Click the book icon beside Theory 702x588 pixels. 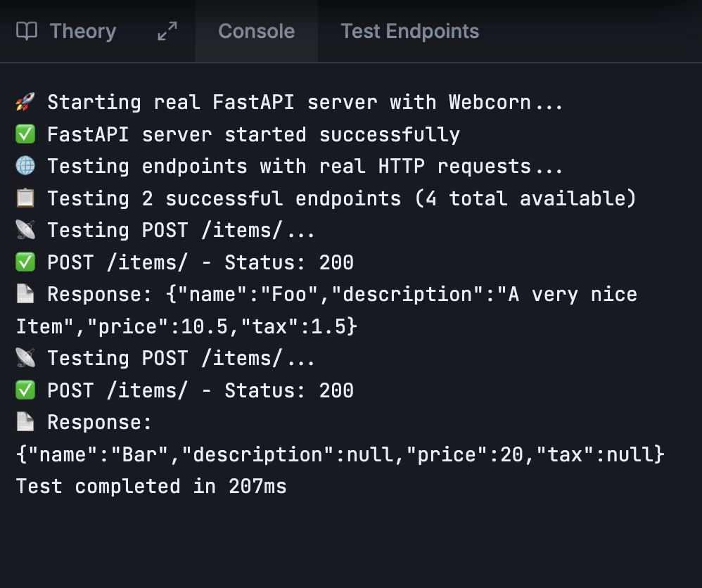point(27,32)
